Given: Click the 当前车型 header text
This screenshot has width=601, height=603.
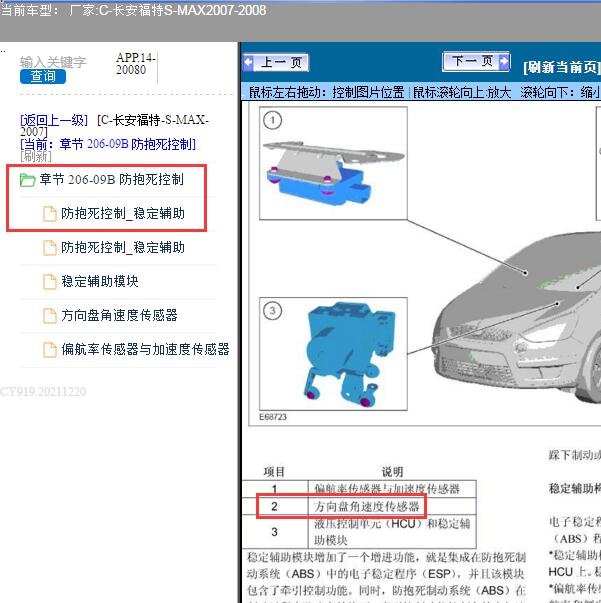Looking at the screenshot, I should [133, 10].
